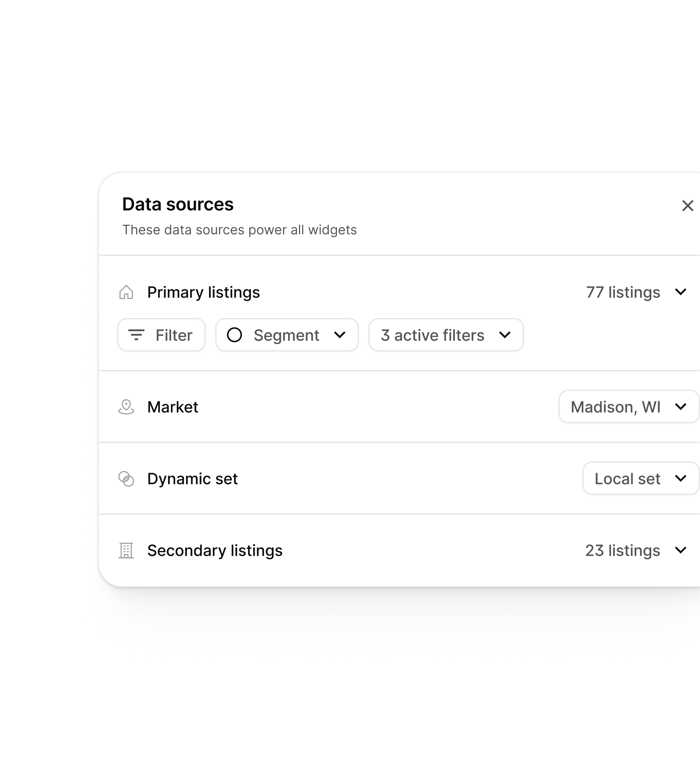Click the Filter button

[x=161, y=335]
